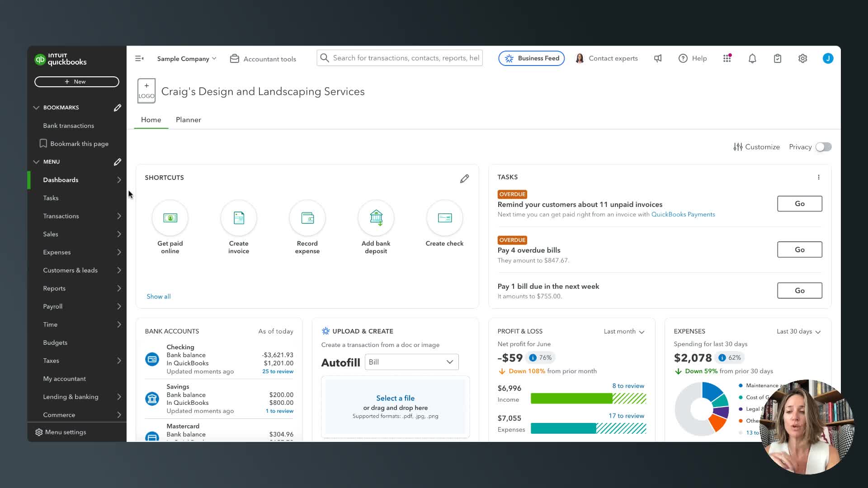Viewport: 868px width, 488px height.
Task: Click the Savings account bank icon
Action: [152, 399]
